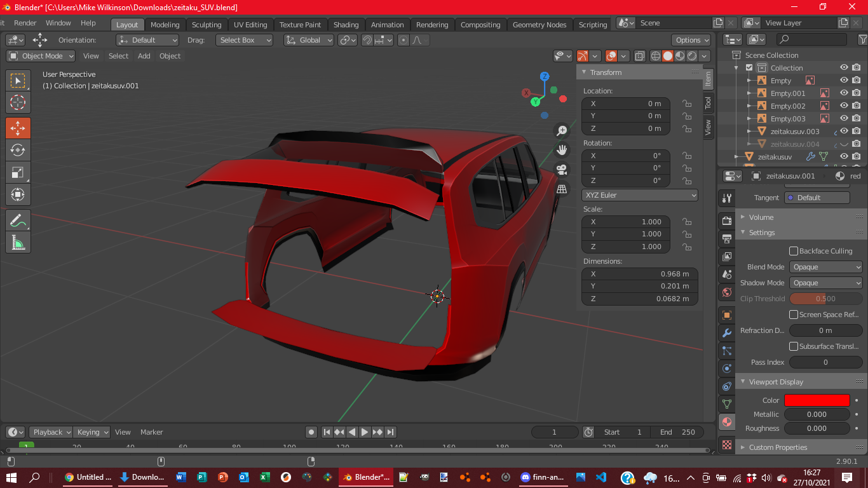Activate the Annotate pencil tool
Screen dimensions: 868x488
(x=18, y=220)
